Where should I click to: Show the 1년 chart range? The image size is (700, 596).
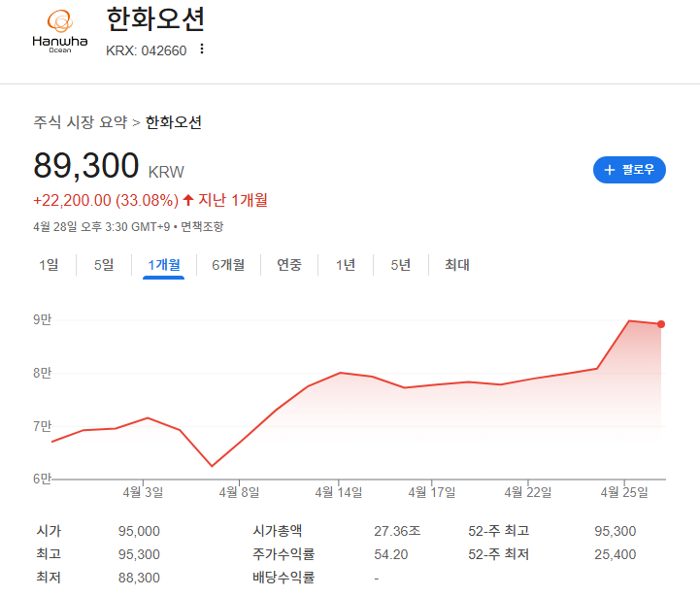pos(346,265)
